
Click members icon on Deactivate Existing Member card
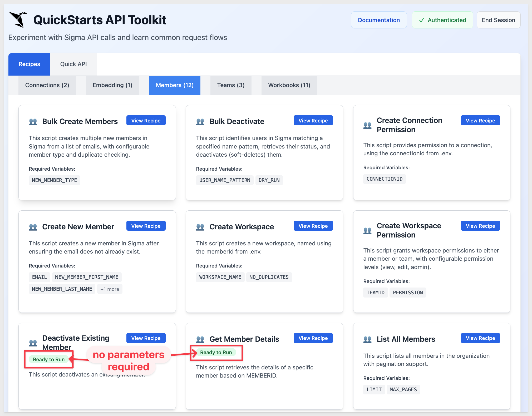(33, 343)
